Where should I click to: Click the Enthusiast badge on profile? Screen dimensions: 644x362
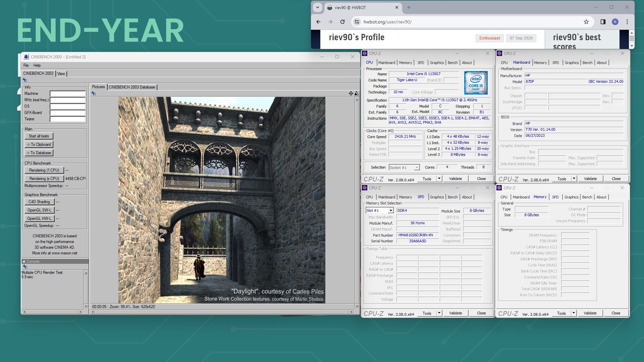coord(489,38)
